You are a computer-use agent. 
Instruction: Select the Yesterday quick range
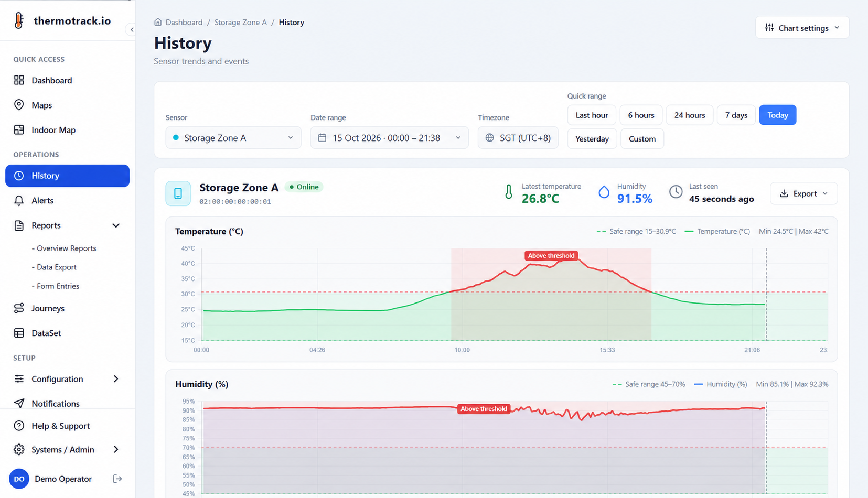point(592,139)
